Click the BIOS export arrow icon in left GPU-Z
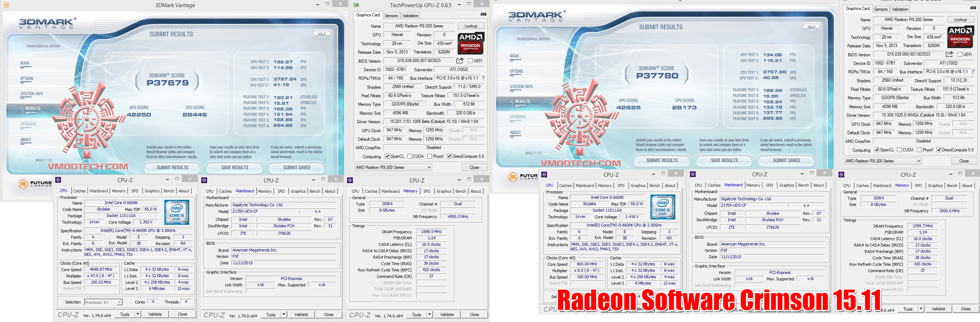The image size is (980, 322). tap(460, 61)
